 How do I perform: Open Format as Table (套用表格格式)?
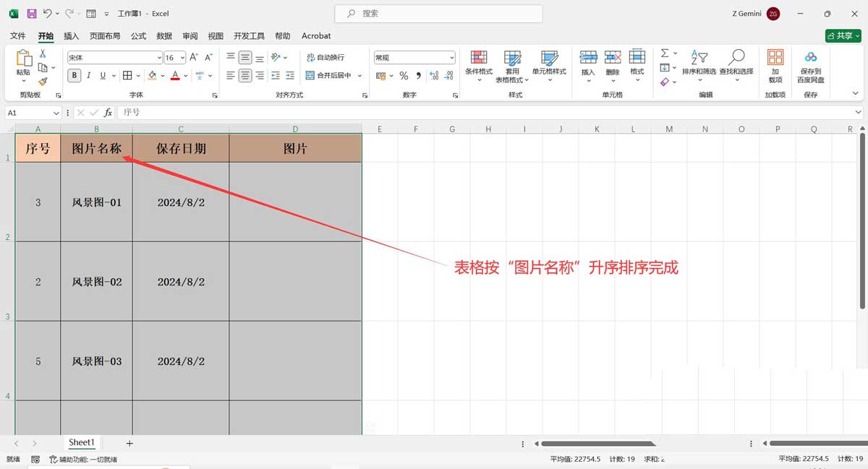point(512,66)
